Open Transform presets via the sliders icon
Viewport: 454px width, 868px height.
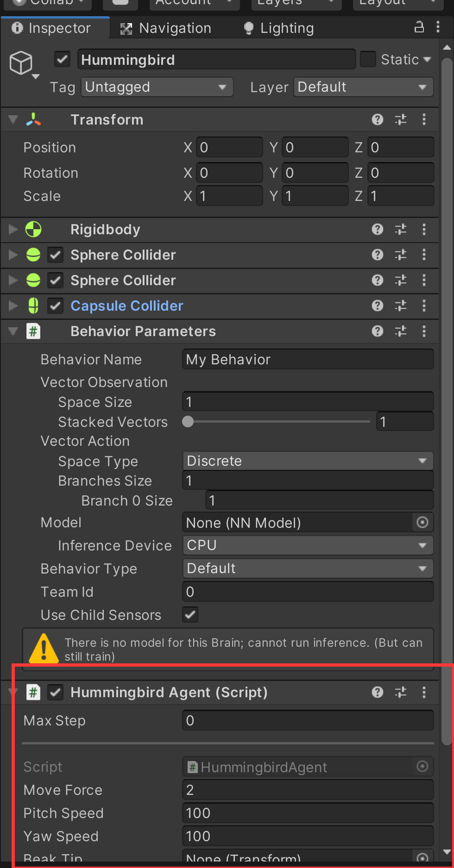click(400, 119)
